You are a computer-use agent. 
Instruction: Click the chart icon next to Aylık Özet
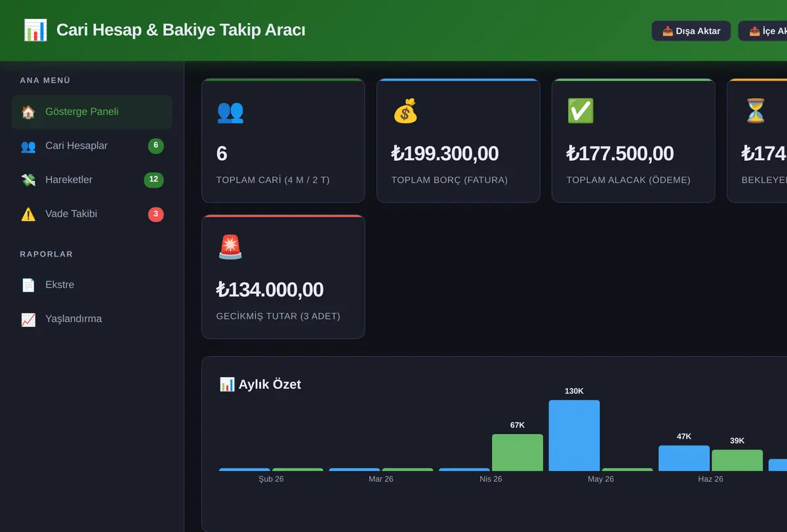[x=227, y=384]
